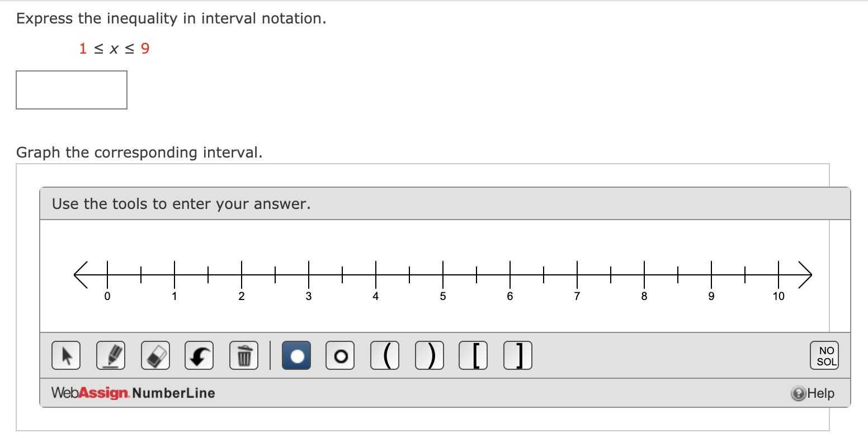Clear the graph with the trash icon
The height and width of the screenshot is (438, 868).
pos(243,355)
